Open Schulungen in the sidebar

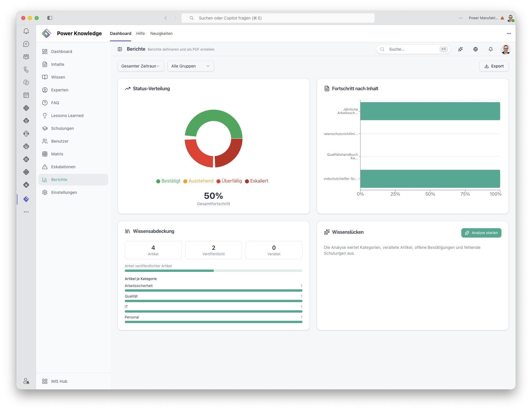tap(73, 128)
